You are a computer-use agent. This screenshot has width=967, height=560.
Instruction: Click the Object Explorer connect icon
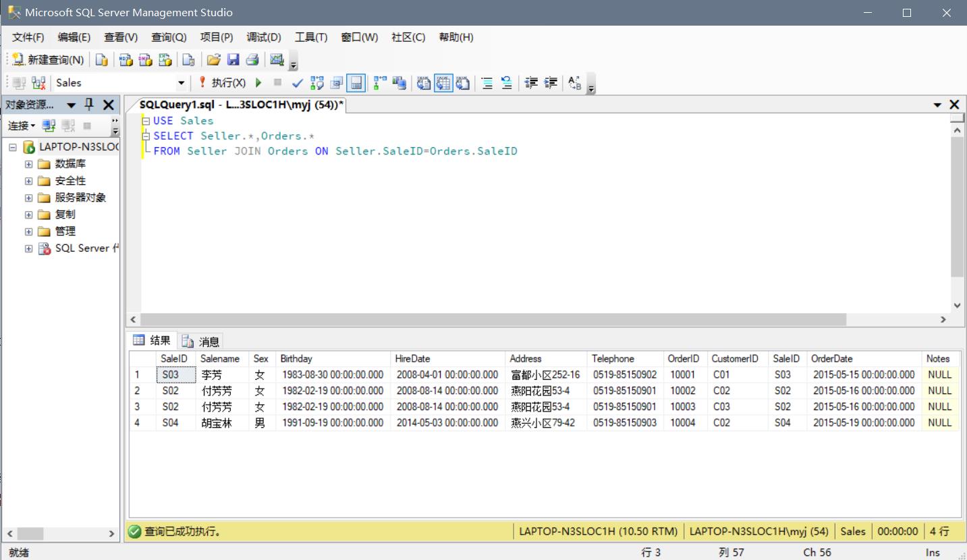49,125
